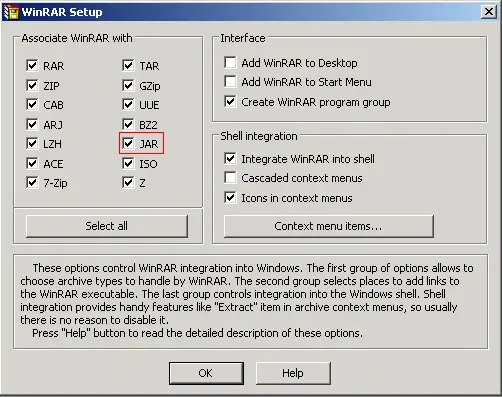Click the Select all button
Screen dimensions: 502x397
click(x=107, y=226)
